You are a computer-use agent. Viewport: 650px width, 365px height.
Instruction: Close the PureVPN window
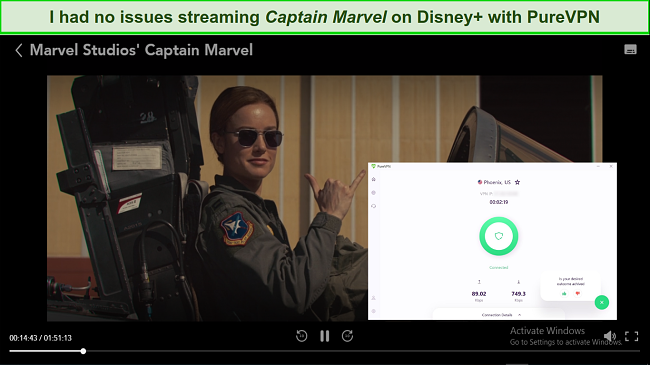(x=611, y=166)
